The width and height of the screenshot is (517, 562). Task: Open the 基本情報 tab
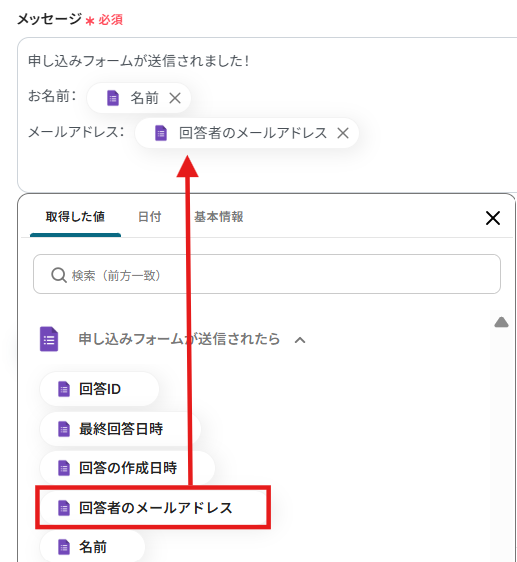219,217
